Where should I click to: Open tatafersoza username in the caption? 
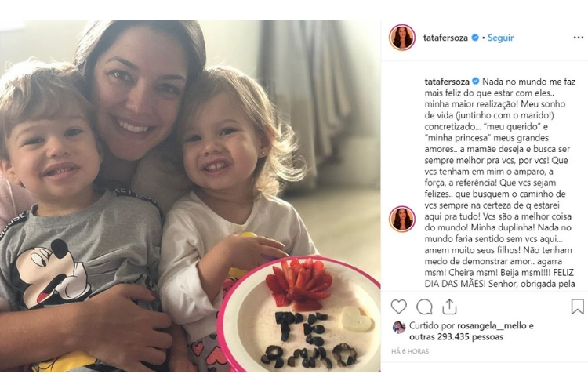pos(447,82)
